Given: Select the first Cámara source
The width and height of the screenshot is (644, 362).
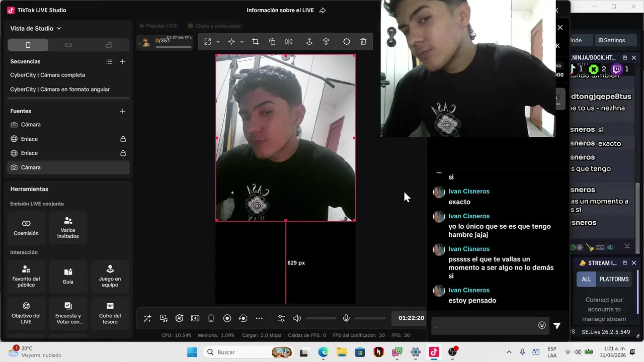Looking at the screenshot, I should [x=68, y=125].
